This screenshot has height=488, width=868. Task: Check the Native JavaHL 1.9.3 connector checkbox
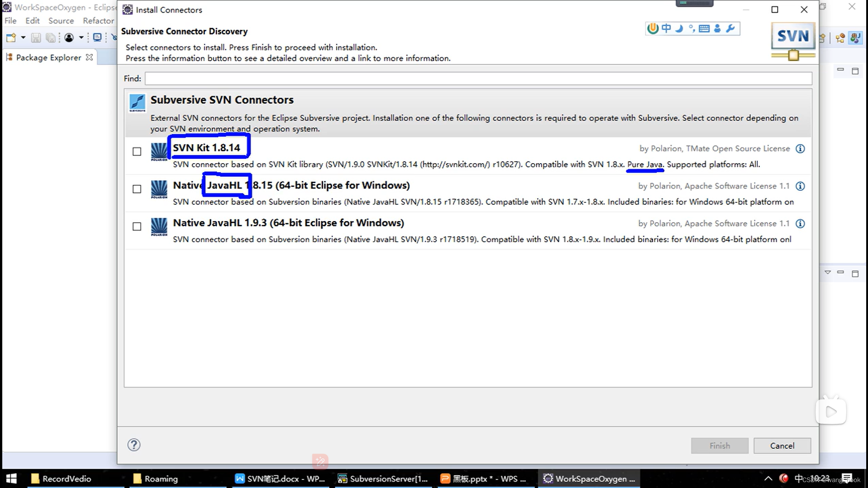tap(137, 226)
